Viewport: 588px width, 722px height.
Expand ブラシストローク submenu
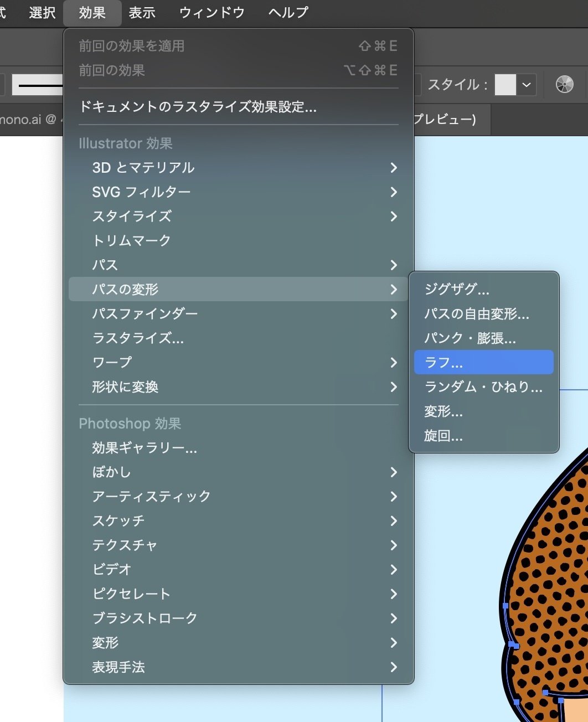(x=239, y=618)
